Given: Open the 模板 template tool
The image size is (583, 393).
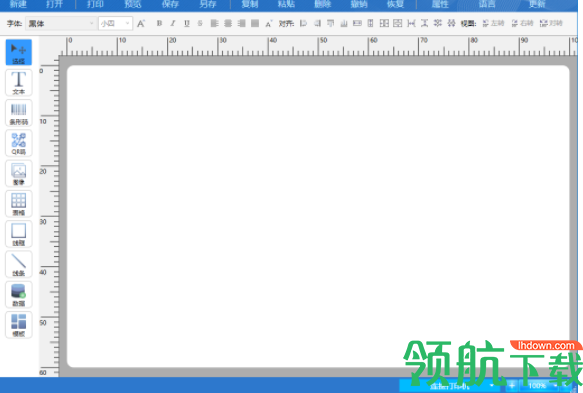Looking at the screenshot, I should pyautogui.click(x=19, y=325).
